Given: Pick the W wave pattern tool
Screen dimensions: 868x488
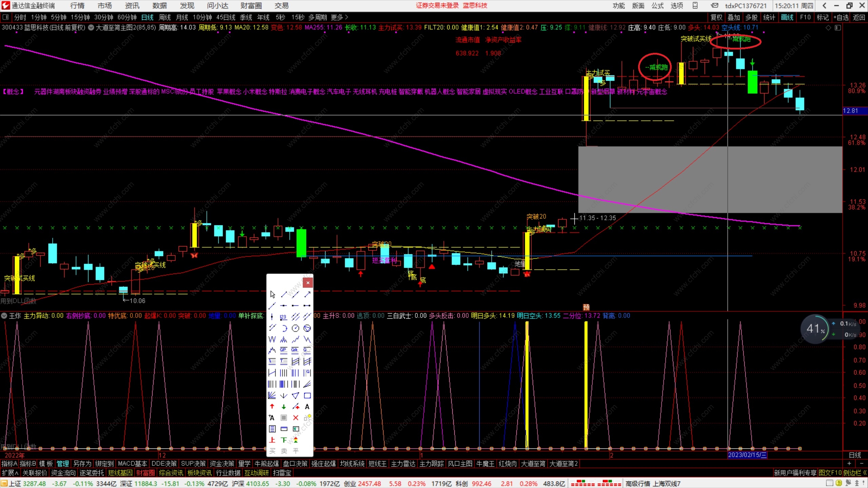Looking at the screenshot, I should (x=272, y=339).
